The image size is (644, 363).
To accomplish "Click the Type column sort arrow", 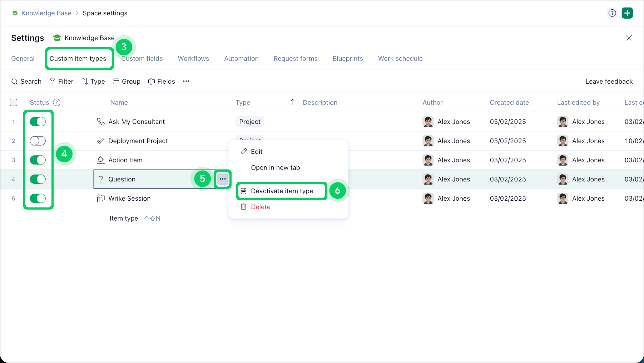I will pos(293,103).
